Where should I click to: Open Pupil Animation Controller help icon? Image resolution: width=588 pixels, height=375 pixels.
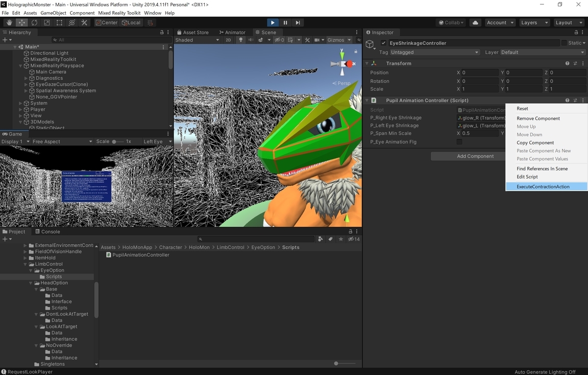point(567,100)
